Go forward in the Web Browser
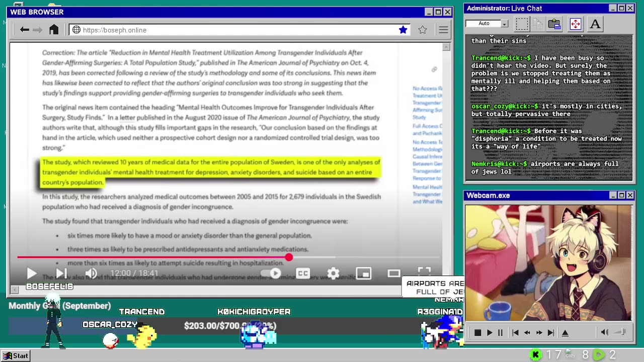 (38, 30)
